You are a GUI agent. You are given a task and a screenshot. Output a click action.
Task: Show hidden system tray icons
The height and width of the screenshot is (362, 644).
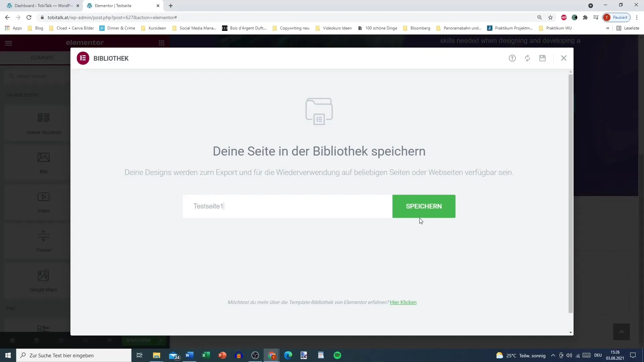(553, 355)
